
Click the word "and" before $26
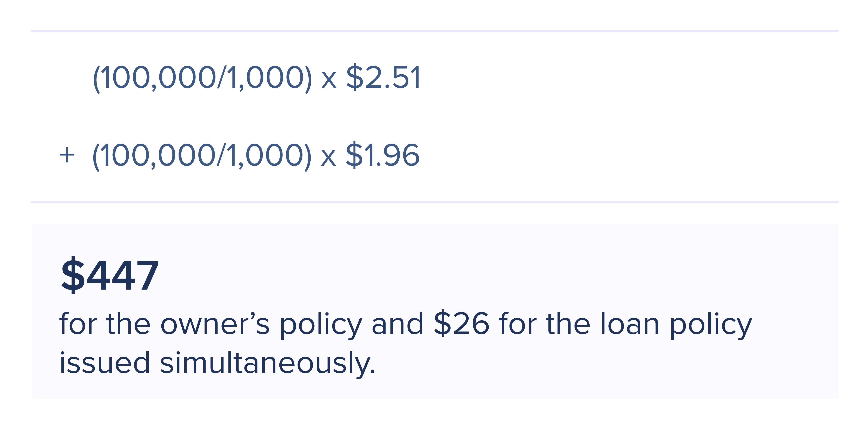coord(397,324)
